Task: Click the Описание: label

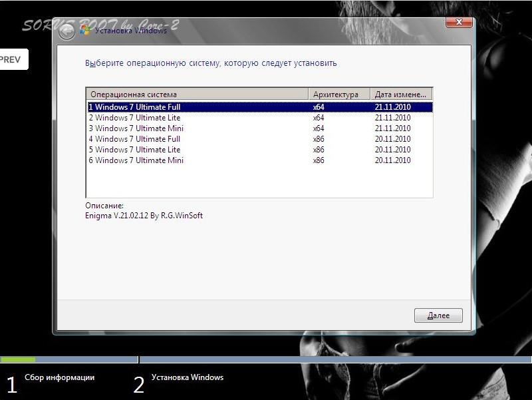Action: [104, 206]
